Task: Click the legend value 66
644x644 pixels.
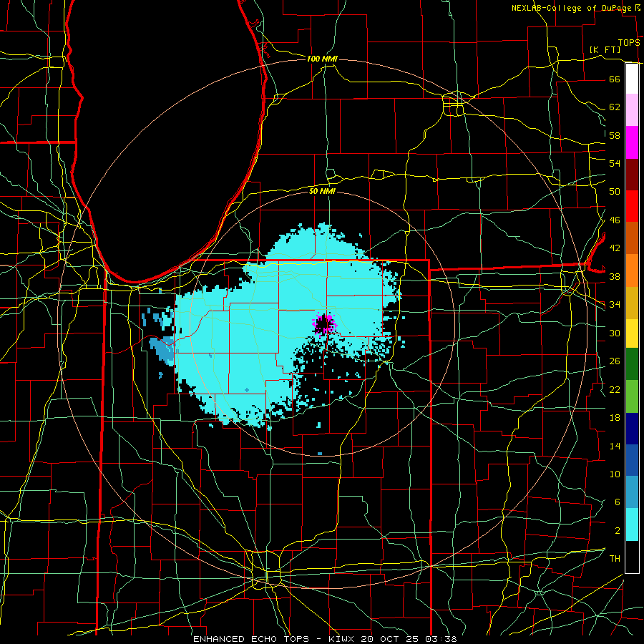Action: (x=615, y=79)
